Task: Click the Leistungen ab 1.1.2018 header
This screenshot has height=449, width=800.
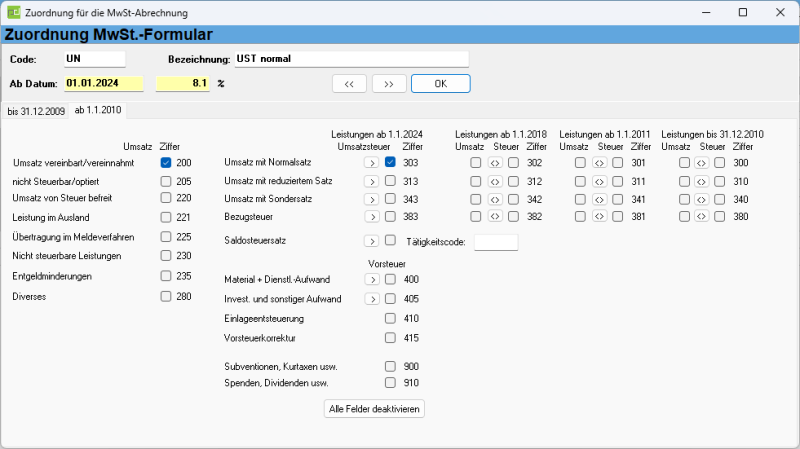Action: point(501,134)
